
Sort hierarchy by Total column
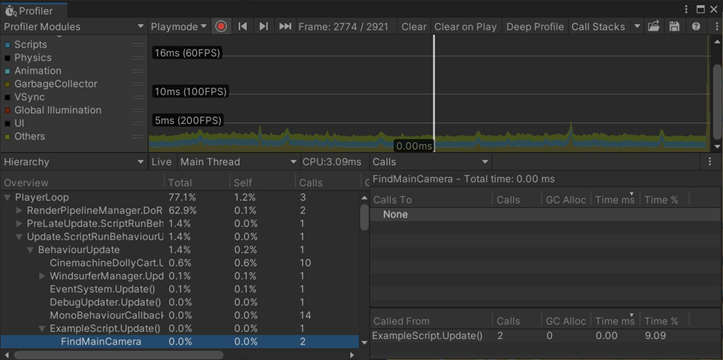(197, 183)
